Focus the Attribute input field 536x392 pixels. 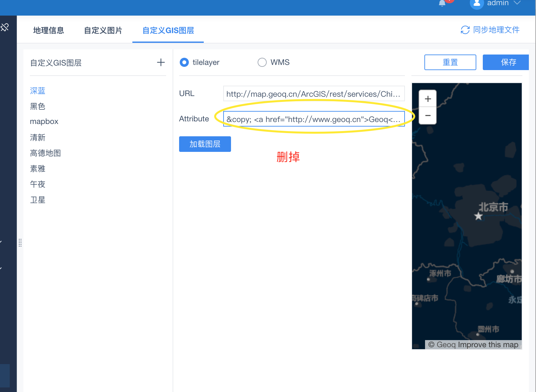pos(314,119)
